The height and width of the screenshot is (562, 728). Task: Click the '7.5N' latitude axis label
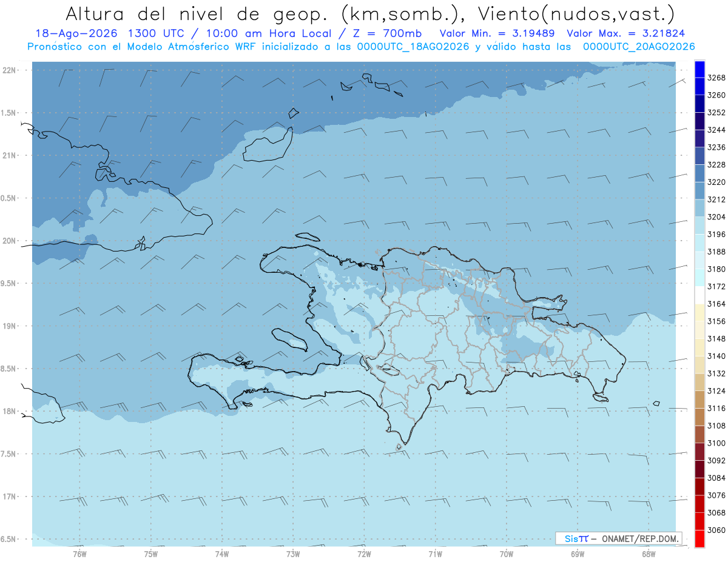point(8,453)
